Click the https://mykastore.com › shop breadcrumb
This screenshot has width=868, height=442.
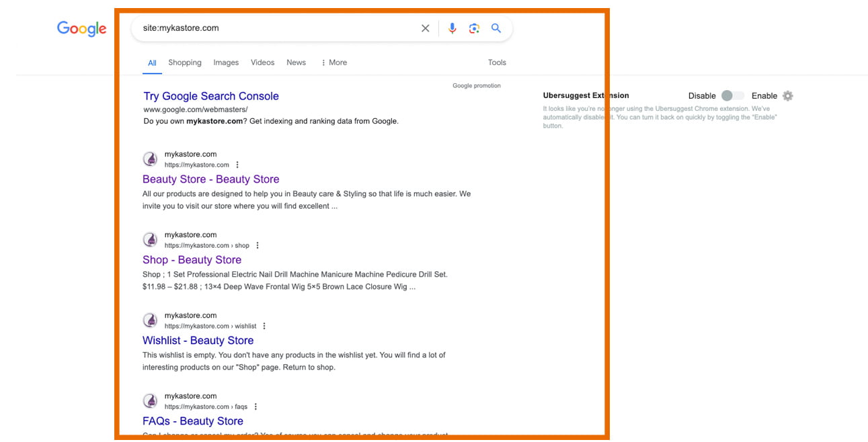(x=207, y=246)
